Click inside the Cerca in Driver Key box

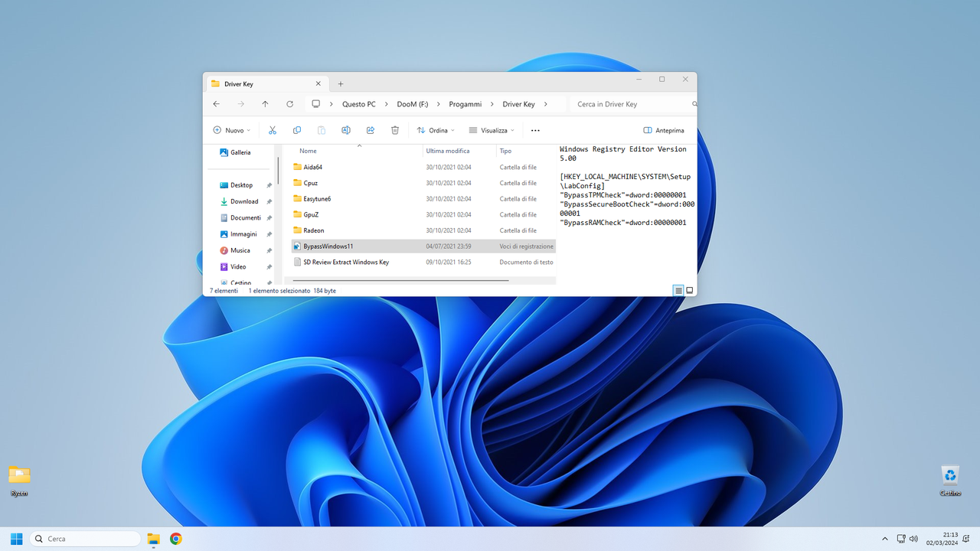coord(628,103)
